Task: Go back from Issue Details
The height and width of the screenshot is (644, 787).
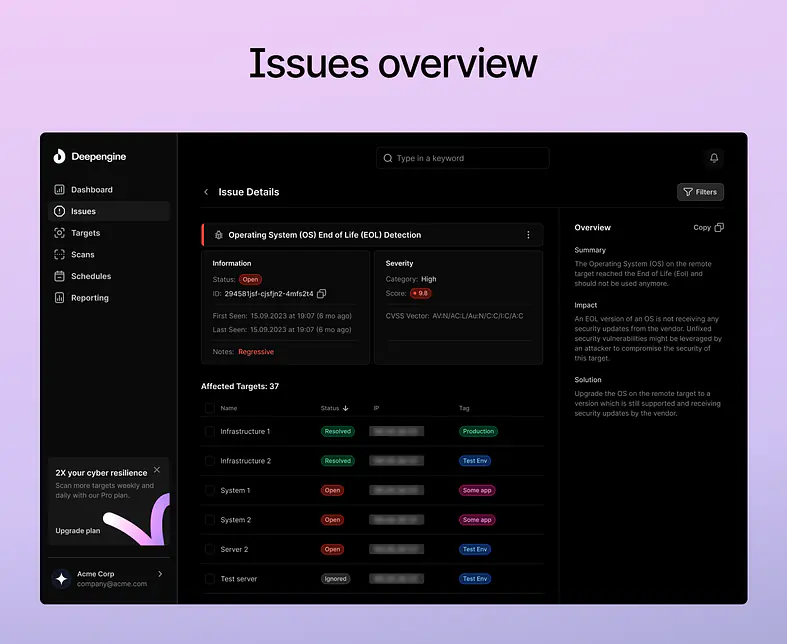Action: point(206,192)
